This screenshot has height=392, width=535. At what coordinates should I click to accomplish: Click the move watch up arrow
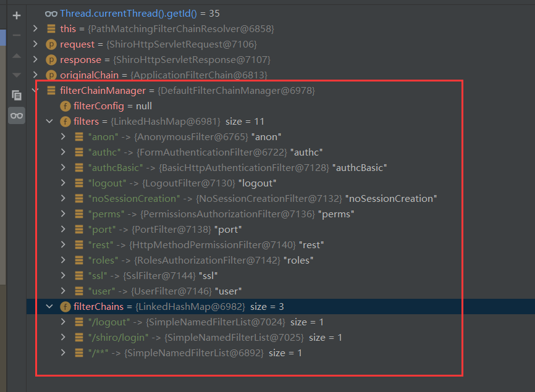pyautogui.click(x=17, y=56)
